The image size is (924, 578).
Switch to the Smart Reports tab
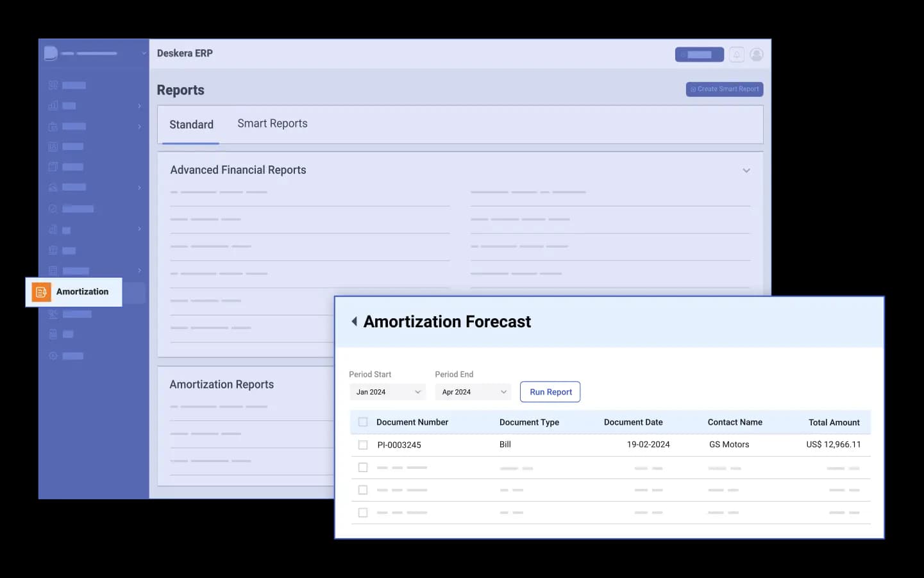pos(273,124)
